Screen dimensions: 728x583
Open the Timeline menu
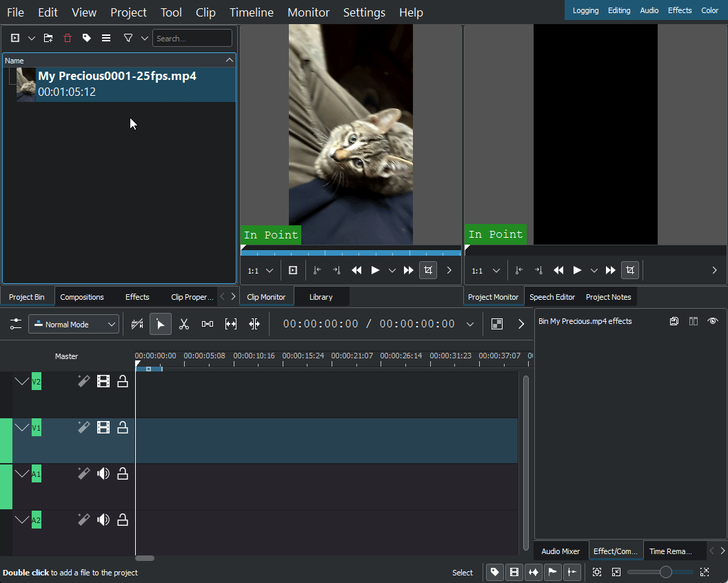click(x=251, y=12)
